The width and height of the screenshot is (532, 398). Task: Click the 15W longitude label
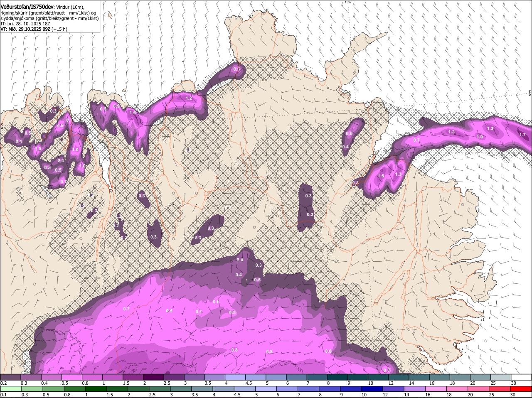348,2
